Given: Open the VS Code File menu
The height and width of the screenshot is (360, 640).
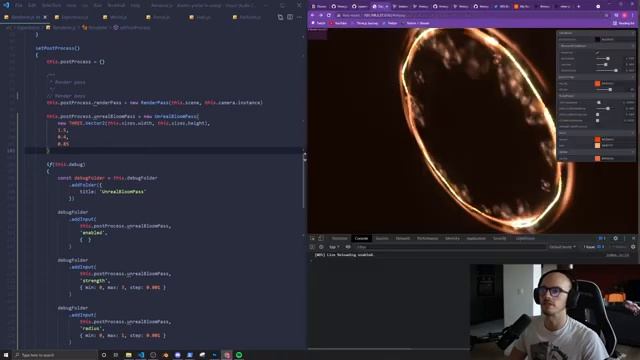Looking at the screenshot, I should click(x=18, y=5).
